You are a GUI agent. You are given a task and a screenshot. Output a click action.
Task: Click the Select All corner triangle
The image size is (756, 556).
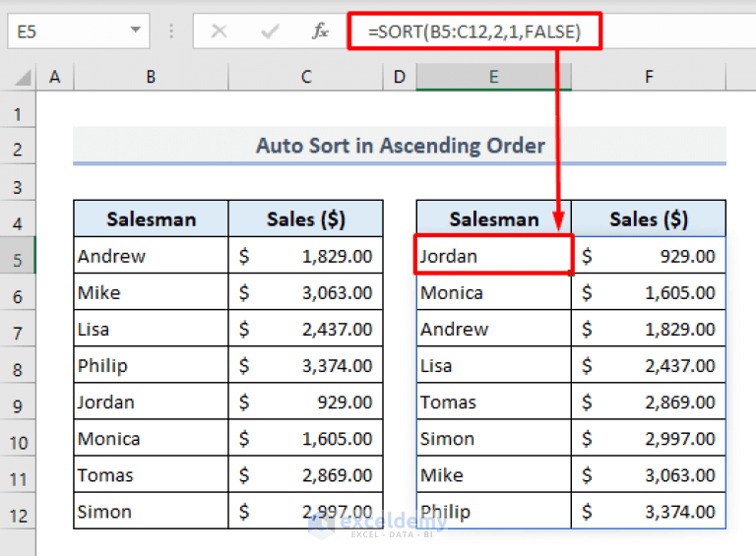pyautogui.click(x=23, y=77)
